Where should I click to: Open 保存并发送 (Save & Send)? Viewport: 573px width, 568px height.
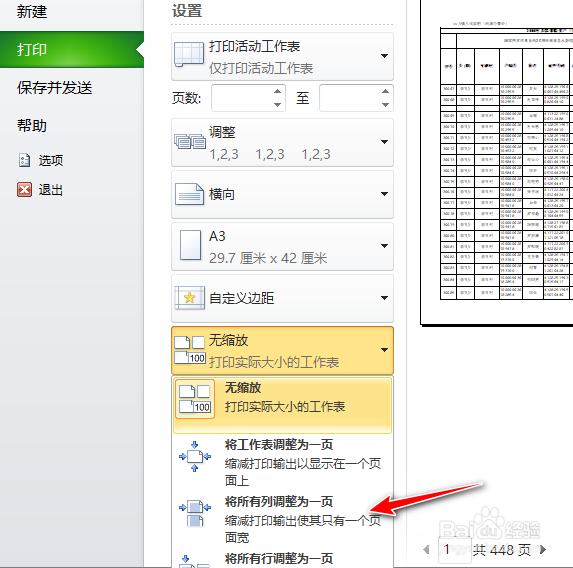54,88
